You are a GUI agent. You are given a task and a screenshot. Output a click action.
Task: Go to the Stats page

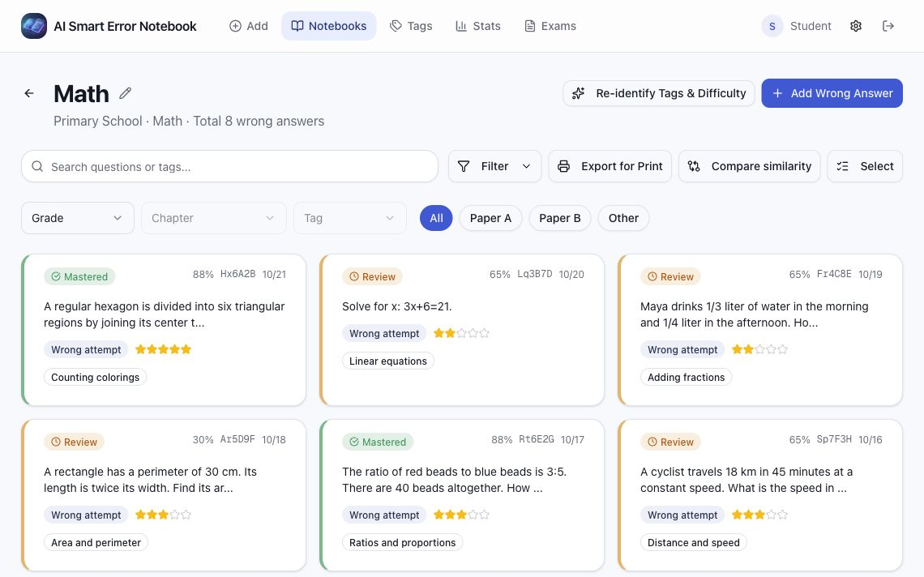click(478, 26)
